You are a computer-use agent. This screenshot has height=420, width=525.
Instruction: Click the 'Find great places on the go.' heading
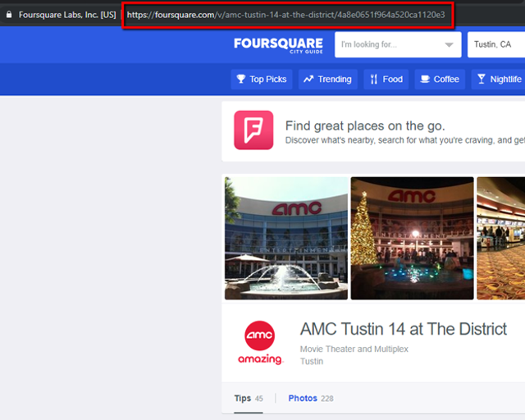coord(365,126)
